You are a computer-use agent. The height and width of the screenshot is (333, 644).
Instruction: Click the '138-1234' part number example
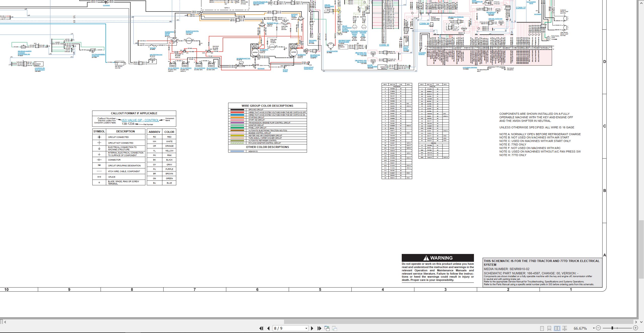[128, 124]
